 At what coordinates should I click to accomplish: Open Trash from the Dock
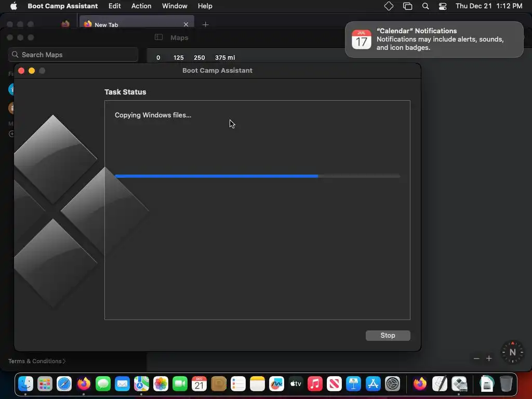(506, 384)
